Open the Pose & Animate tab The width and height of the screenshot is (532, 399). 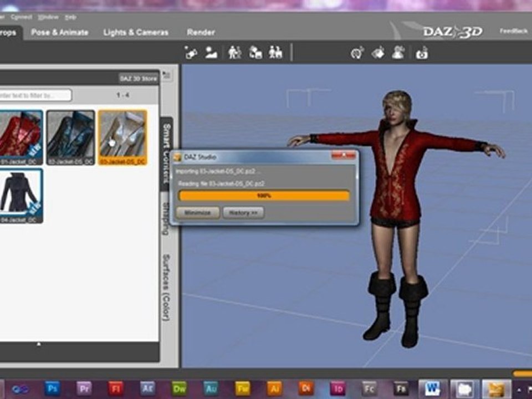pos(60,32)
